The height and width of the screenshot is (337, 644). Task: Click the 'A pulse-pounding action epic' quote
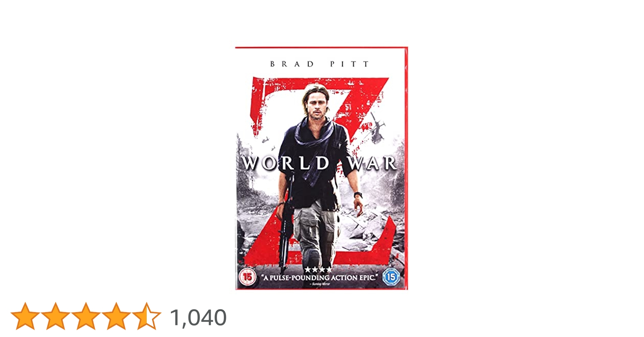click(x=320, y=278)
